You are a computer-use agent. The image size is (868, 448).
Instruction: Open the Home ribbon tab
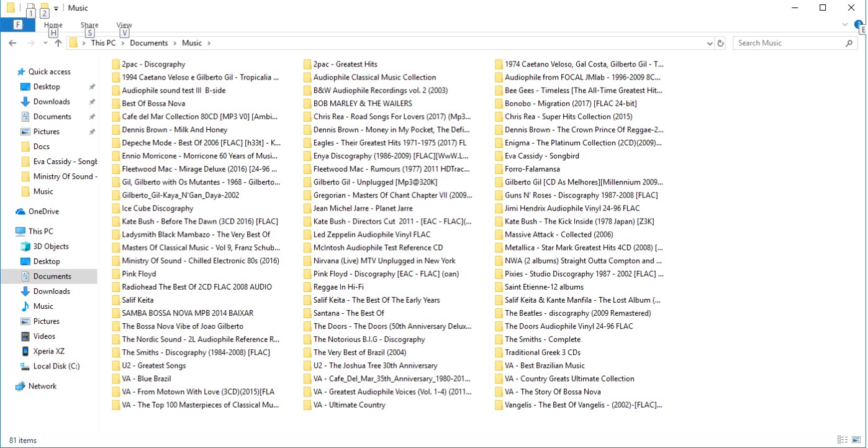53,25
